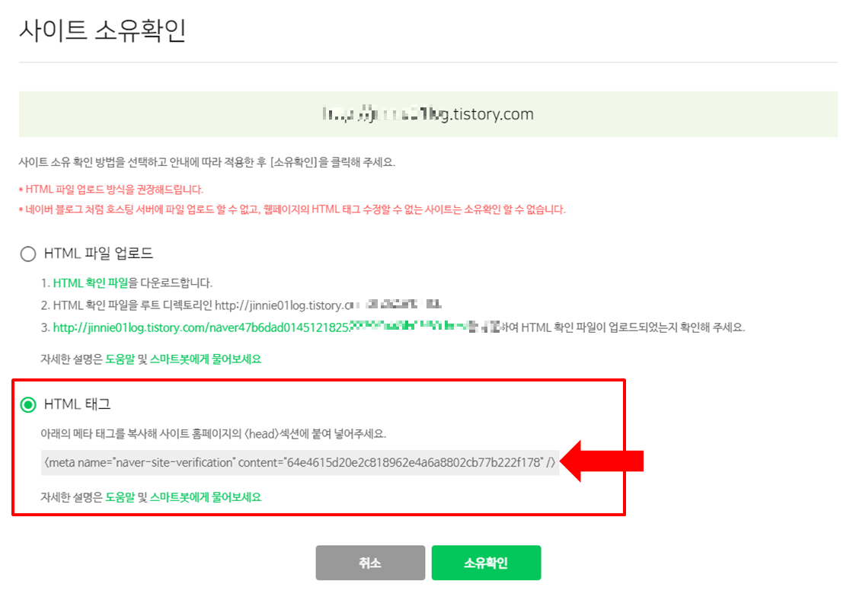The height and width of the screenshot is (616, 853).
Task: Click the 사이트 소유확인 page heading
Action: [103, 30]
